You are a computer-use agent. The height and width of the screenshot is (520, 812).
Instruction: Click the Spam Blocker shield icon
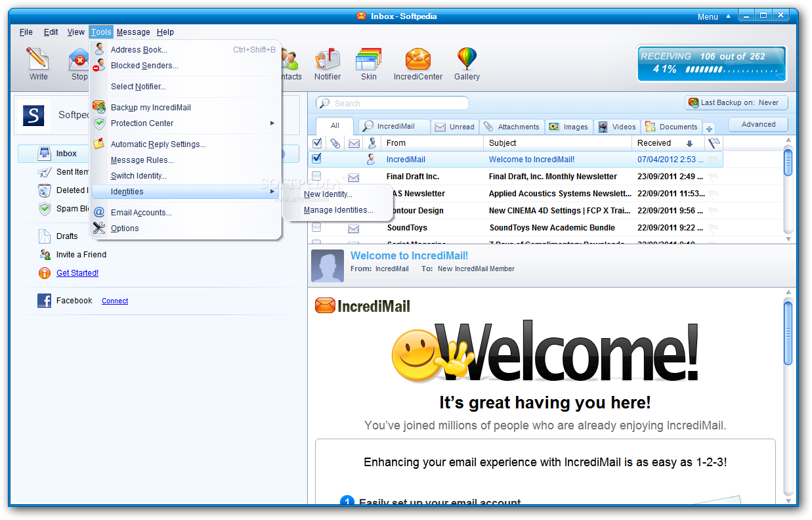pyautogui.click(x=45, y=209)
